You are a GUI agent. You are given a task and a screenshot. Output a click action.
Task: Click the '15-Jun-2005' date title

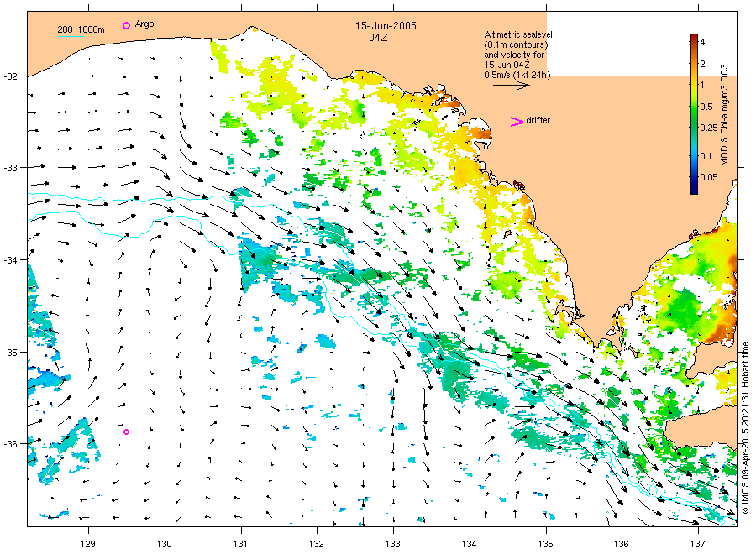tap(386, 26)
